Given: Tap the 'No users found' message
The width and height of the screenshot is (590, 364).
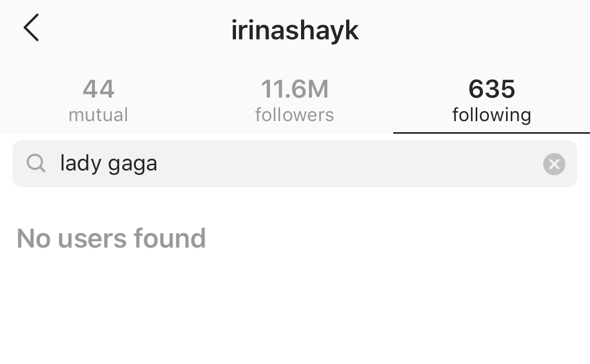Looking at the screenshot, I should 111,238.
